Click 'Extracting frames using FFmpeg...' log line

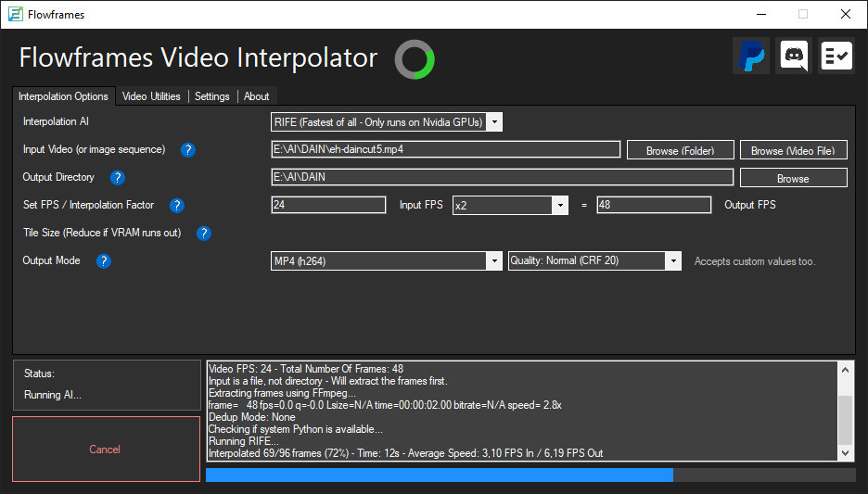click(282, 393)
